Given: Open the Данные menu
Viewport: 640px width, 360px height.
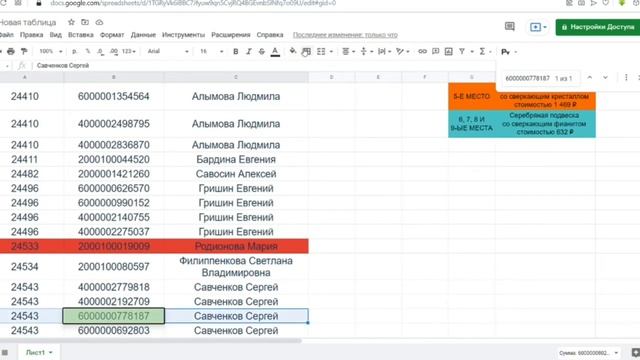Looking at the screenshot, I should [x=143, y=35].
